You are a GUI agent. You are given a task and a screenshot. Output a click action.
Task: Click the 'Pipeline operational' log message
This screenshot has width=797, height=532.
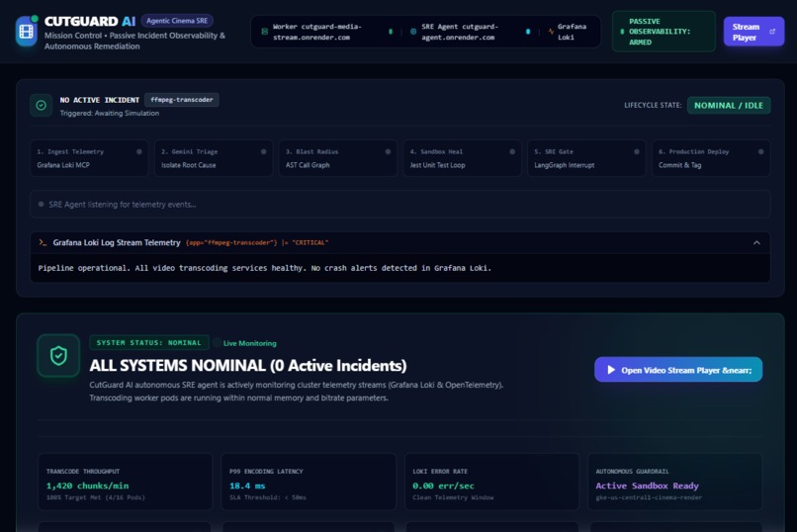265,268
